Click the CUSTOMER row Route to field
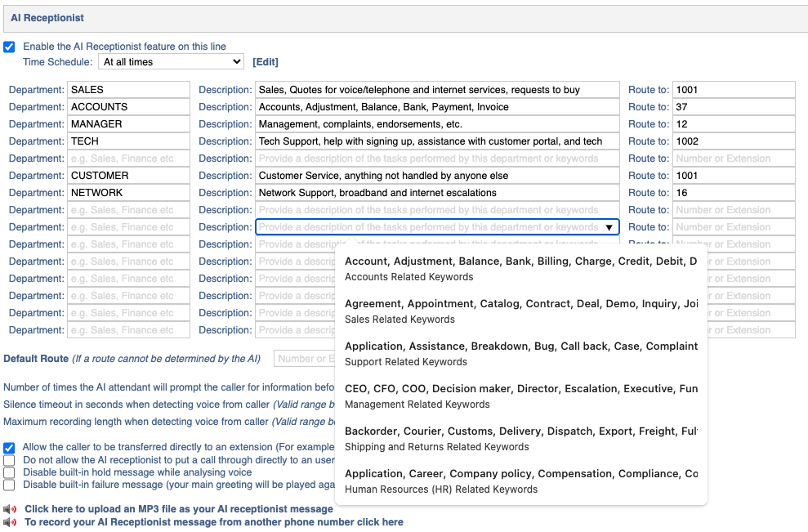Image resolution: width=808 pixels, height=532 pixels. tap(734, 176)
